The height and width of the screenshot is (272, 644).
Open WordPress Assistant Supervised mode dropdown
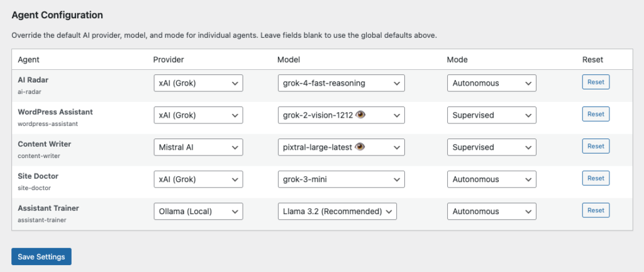pyautogui.click(x=491, y=115)
